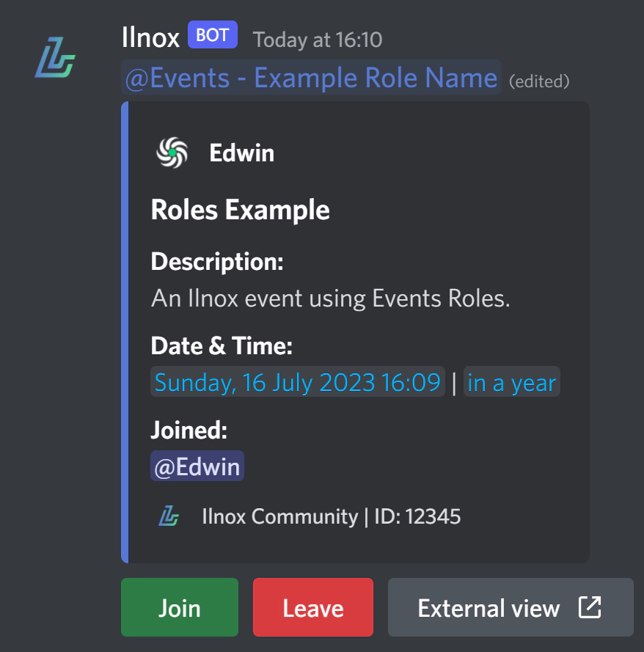Click the Edwin author name in the embed

coord(241,152)
